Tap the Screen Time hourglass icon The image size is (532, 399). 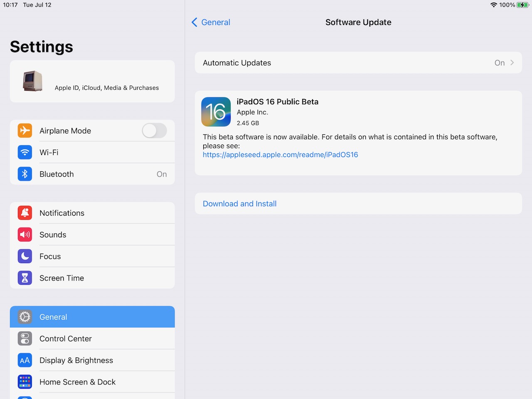(25, 278)
